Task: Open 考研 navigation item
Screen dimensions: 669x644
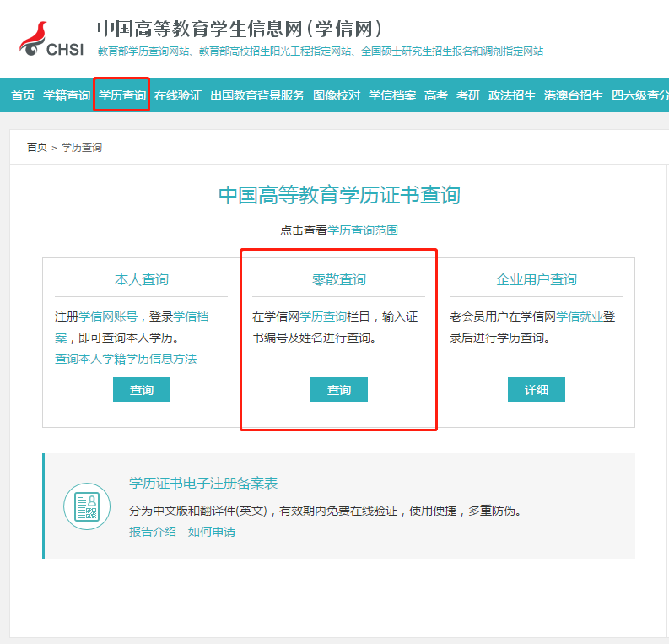Action: (x=468, y=95)
